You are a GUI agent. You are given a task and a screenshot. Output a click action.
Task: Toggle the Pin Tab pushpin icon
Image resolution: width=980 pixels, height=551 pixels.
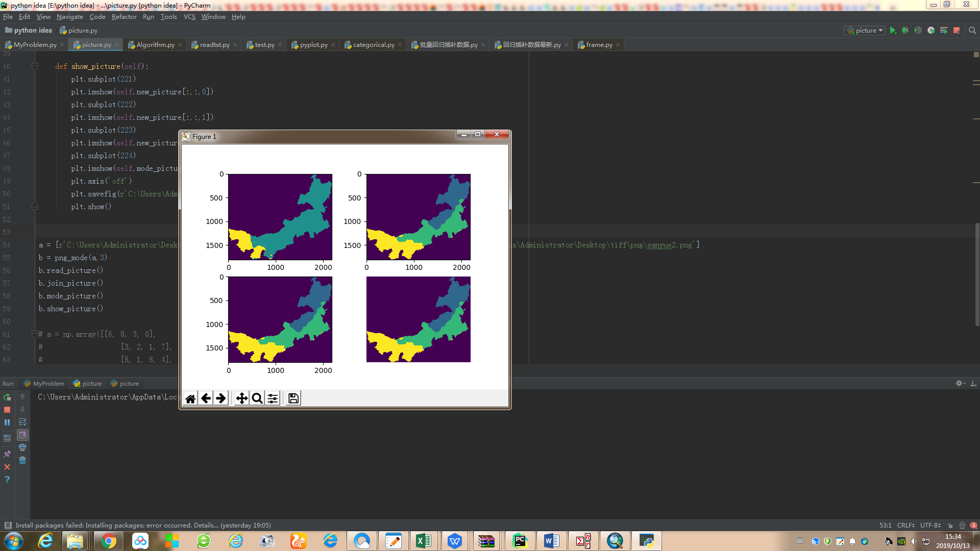tap(7, 454)
